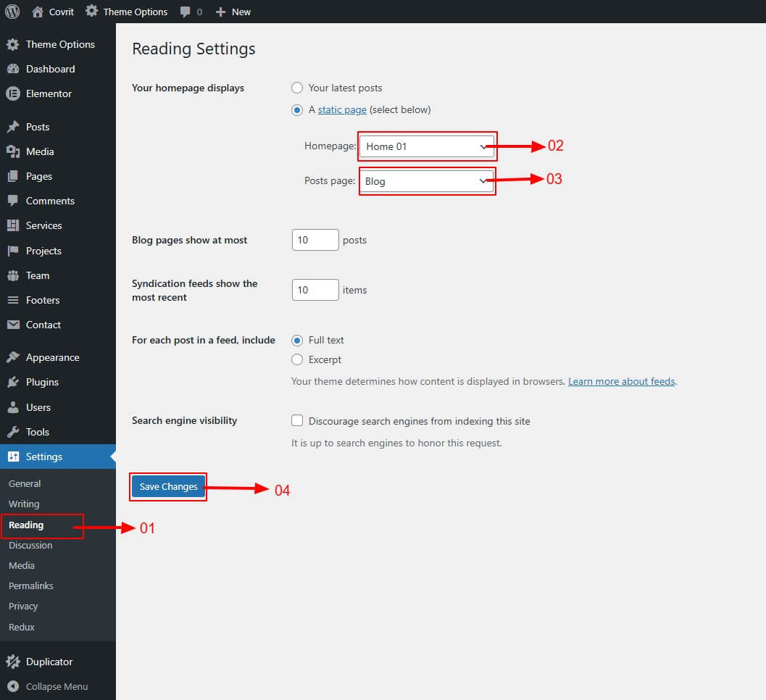766x700 pixels.
Task: Follow the 'static page' link
Action: [x=342, y=110]
